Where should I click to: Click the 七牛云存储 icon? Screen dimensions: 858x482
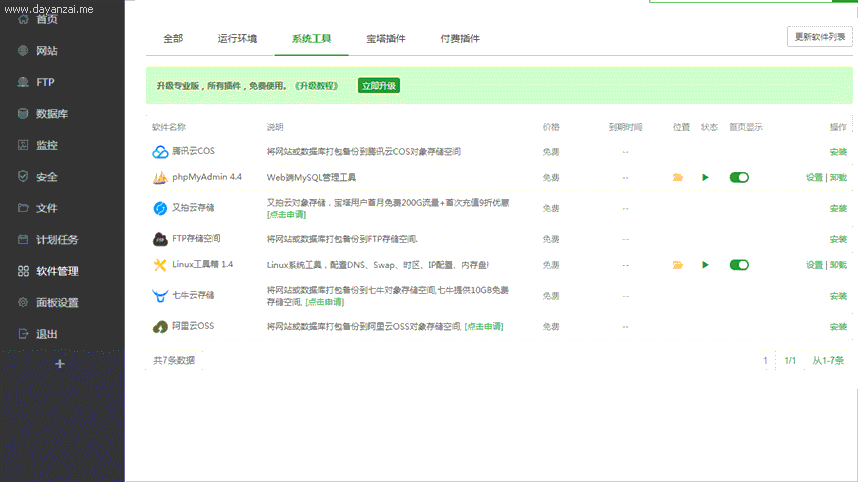pos(160,296)
